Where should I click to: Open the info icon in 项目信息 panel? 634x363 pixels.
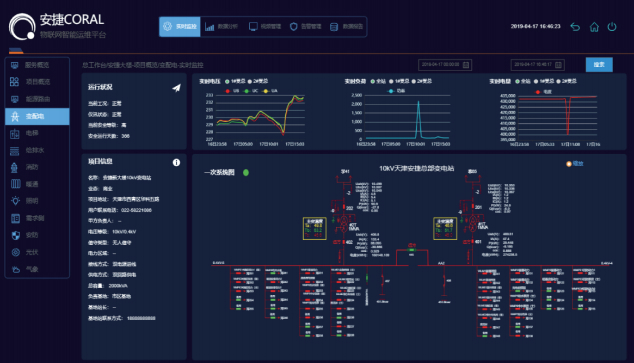tap(176, 163)
